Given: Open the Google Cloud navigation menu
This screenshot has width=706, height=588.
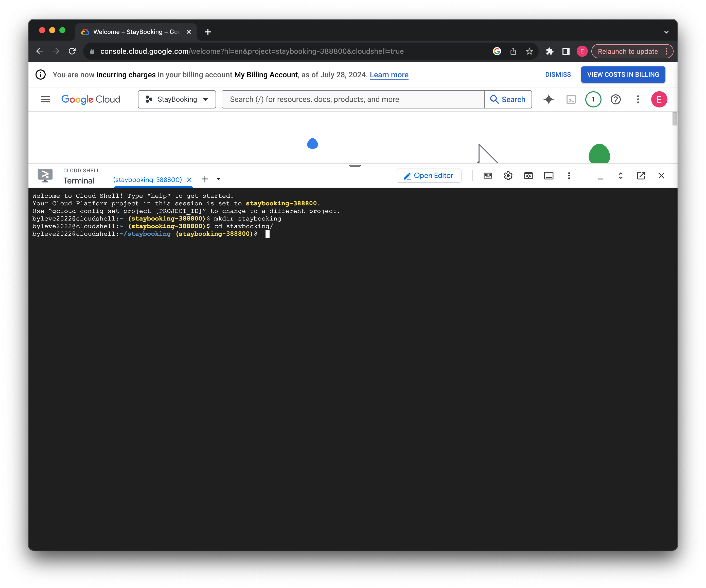Looking at the screenshot, I should [45, 99].
